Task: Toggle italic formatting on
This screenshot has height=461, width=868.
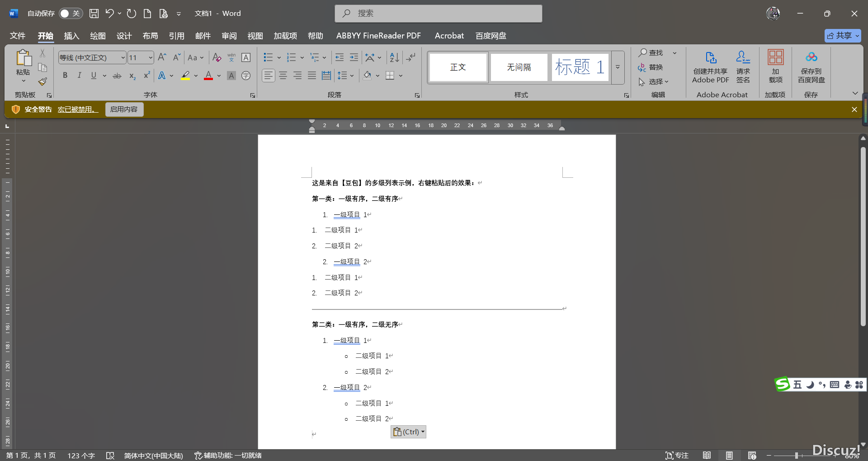Action: [x=79, y=76]
